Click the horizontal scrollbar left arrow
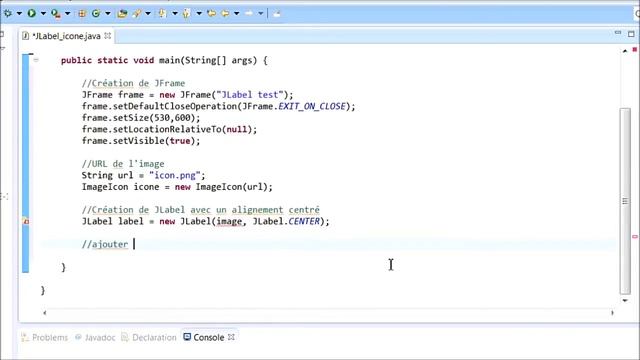 (44, 313)
